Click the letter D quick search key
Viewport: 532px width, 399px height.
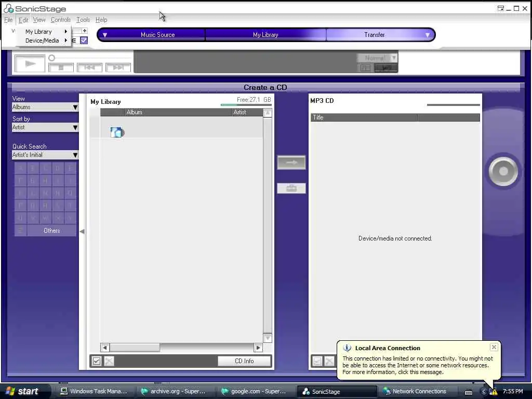pyautogui.click(x=58, y=168)
